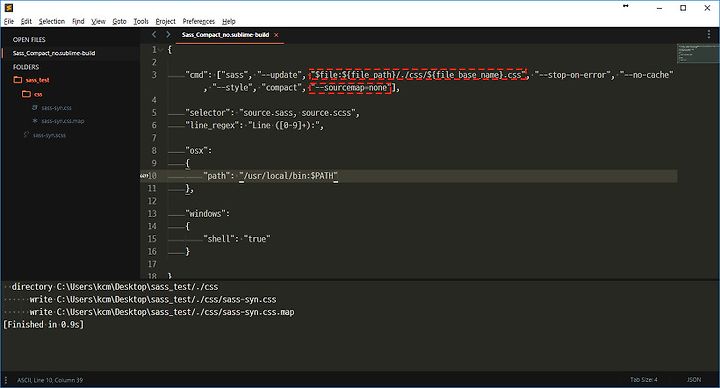720x388 pixels.
Task: Click the write sass-syn.css.map output line
Action: pyautogui.click(x=162, y=312)
